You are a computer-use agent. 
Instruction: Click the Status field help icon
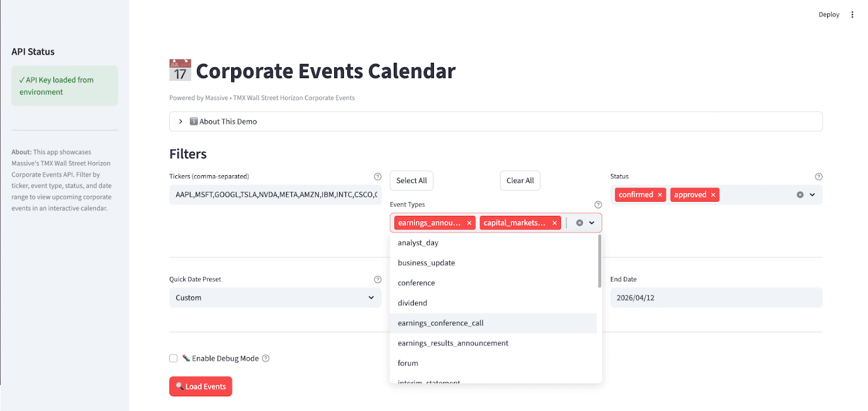(x=819, y=177)
